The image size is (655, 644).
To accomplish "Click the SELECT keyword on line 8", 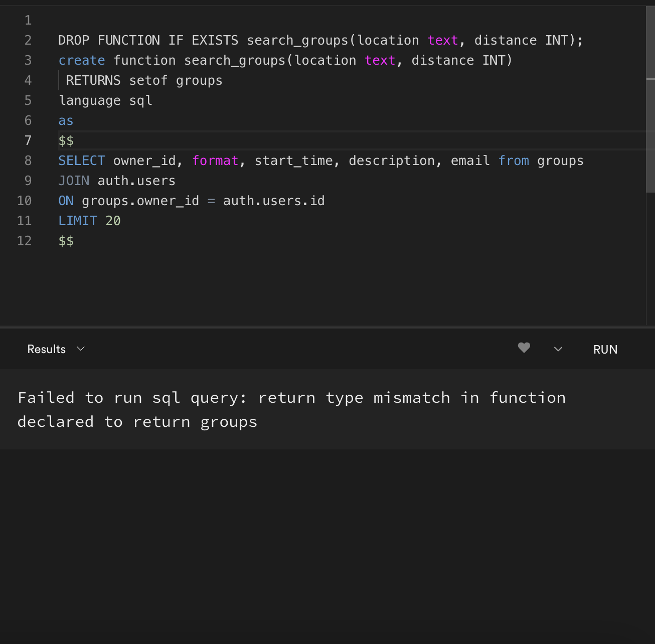I will 81,160.
